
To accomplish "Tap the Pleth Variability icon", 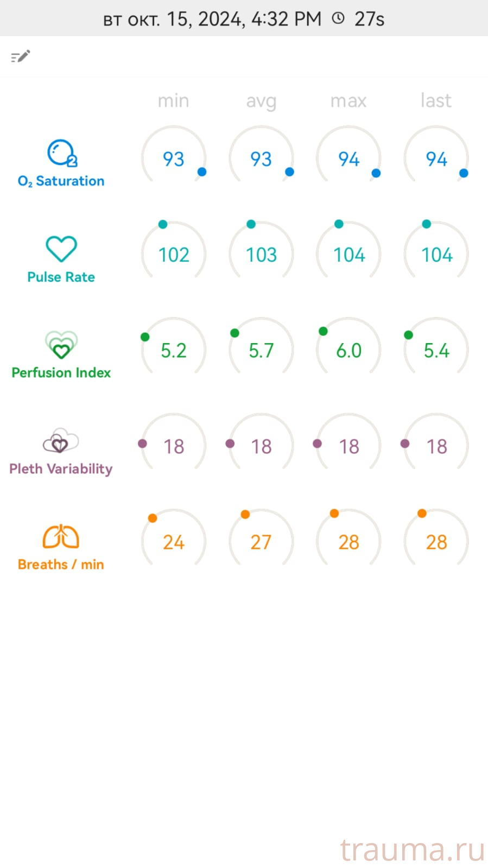I will [61, 441].
